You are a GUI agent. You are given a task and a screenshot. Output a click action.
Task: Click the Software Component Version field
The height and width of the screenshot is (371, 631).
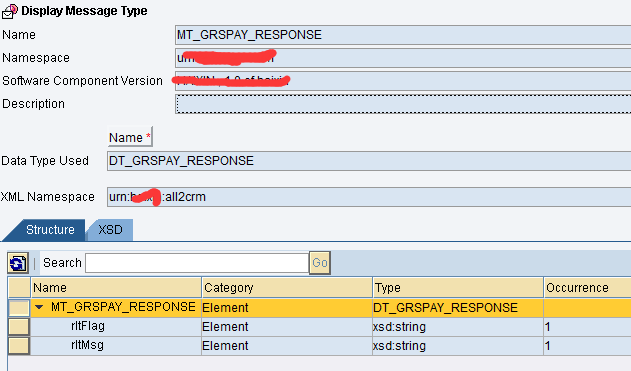point(403,81)
